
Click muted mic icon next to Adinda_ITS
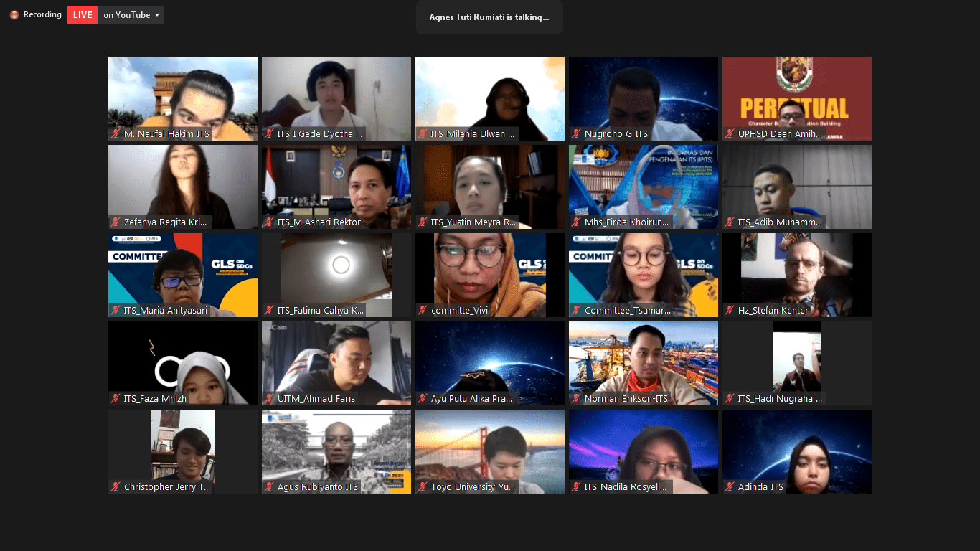730,487
